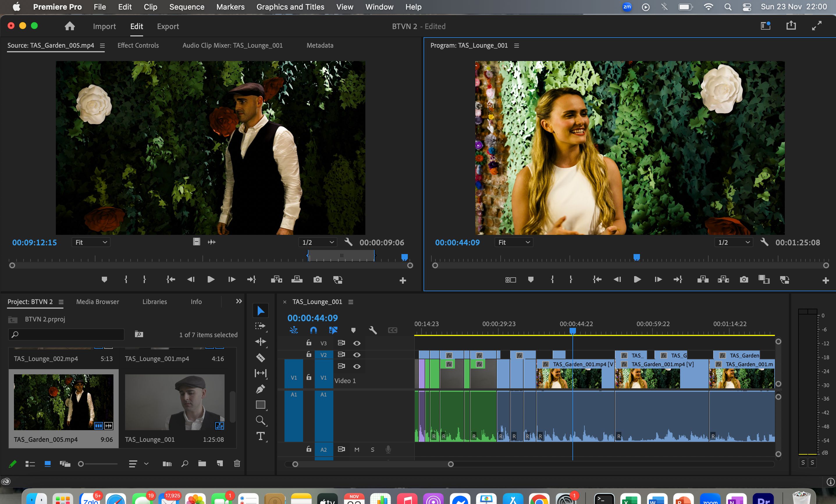Toggle Snap in Timeline magnet
836x504 pixels.
point(314,330)
